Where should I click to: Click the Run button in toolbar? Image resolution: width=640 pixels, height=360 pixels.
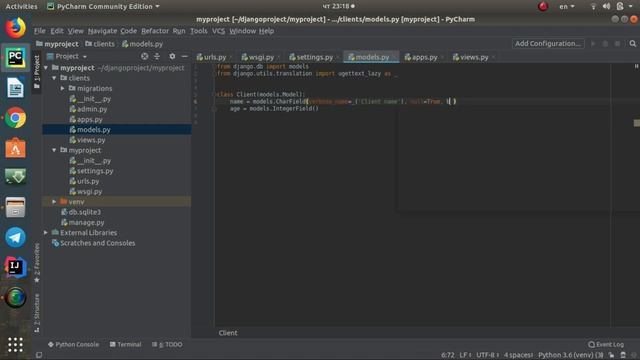593,44
